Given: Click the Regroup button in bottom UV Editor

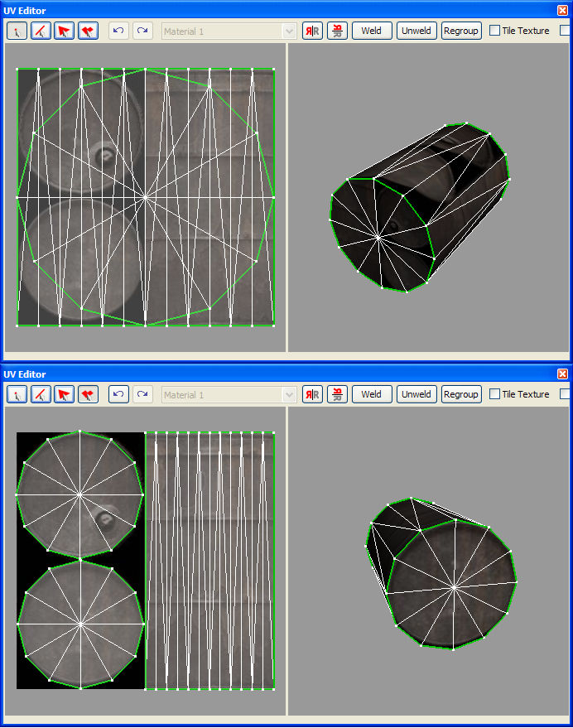Looking at the screenshot, I should coord(461,394).
